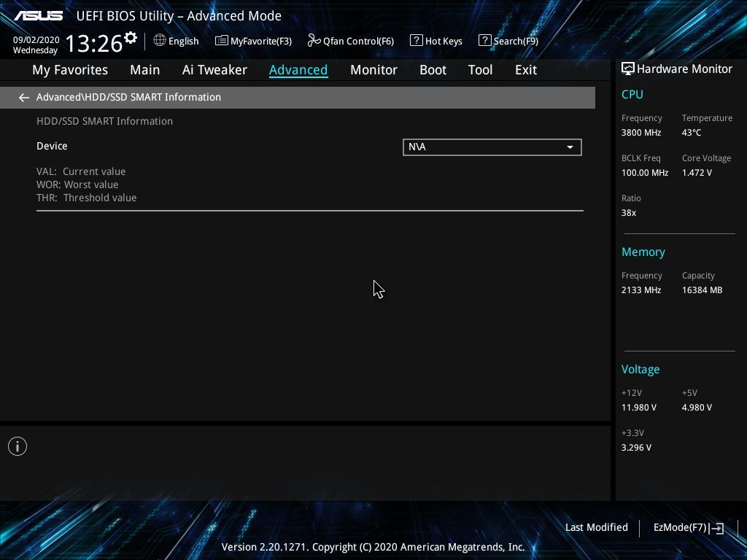Open MyFavorite(F3) list
This screenshot has height=560, width=747.
[253, 41]
